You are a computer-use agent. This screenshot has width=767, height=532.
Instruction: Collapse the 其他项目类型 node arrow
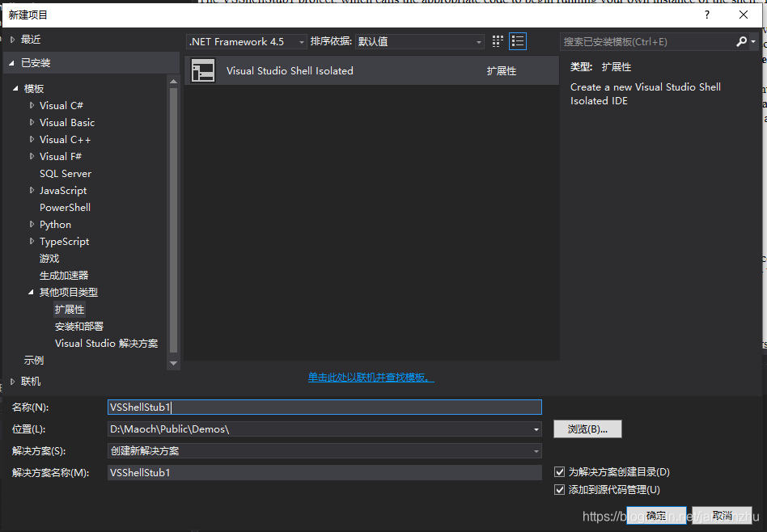point(31,293)
